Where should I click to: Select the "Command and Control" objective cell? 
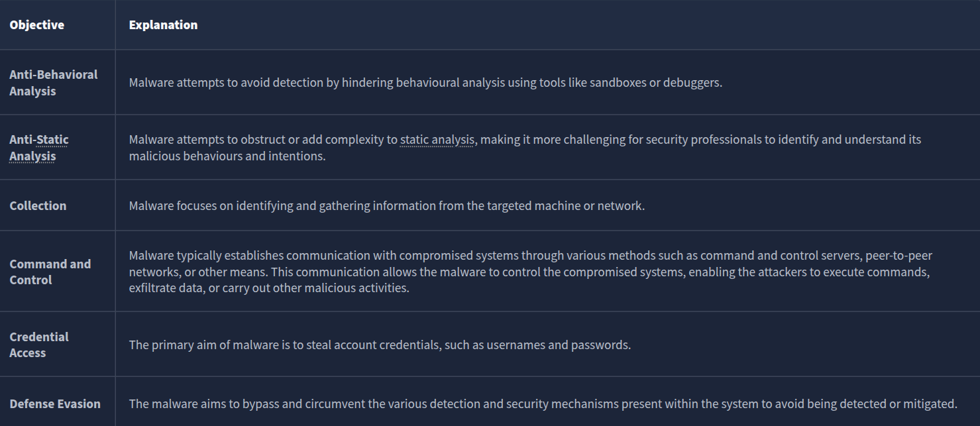50,272
